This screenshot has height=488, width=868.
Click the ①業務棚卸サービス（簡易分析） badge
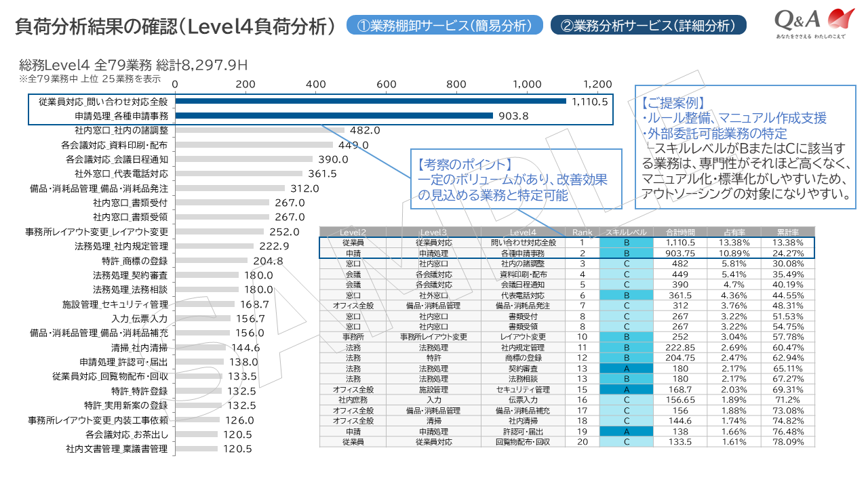(444, 24)
